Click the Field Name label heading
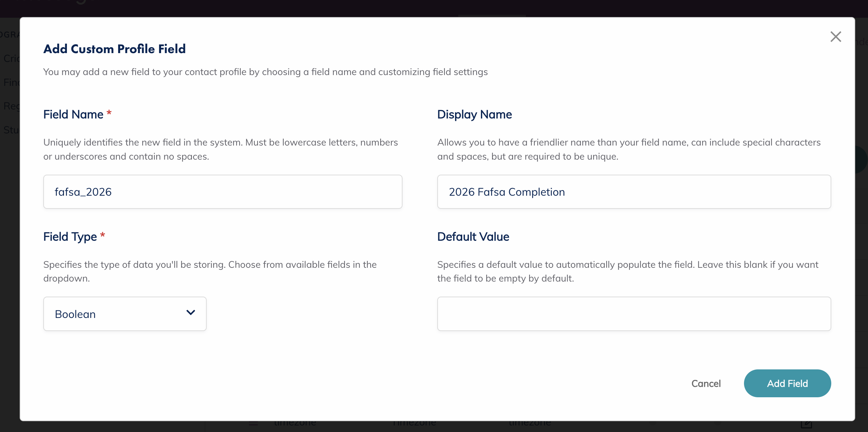This screenshot has height=432, width=868. tap(73, 114)
